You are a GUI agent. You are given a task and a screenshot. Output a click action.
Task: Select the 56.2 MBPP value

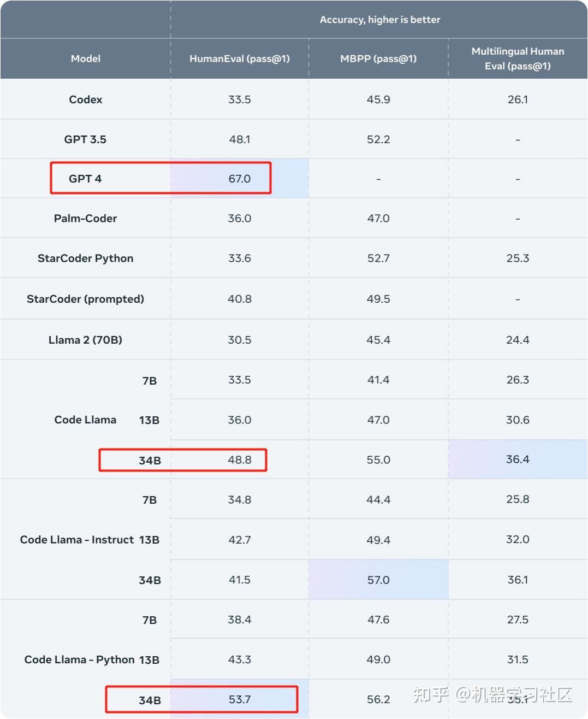click(378, 699)
